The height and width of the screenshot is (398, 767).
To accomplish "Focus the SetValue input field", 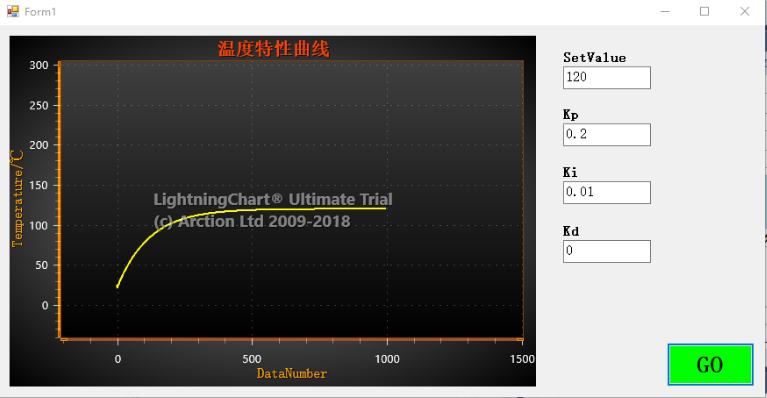I will (607, 78).
